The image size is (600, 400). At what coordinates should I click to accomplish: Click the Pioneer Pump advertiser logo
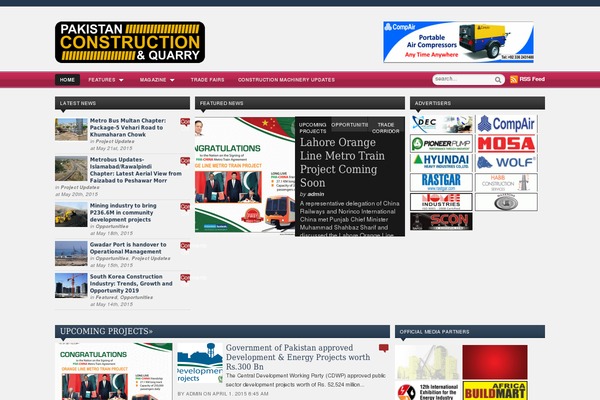(x=441, y=144)
